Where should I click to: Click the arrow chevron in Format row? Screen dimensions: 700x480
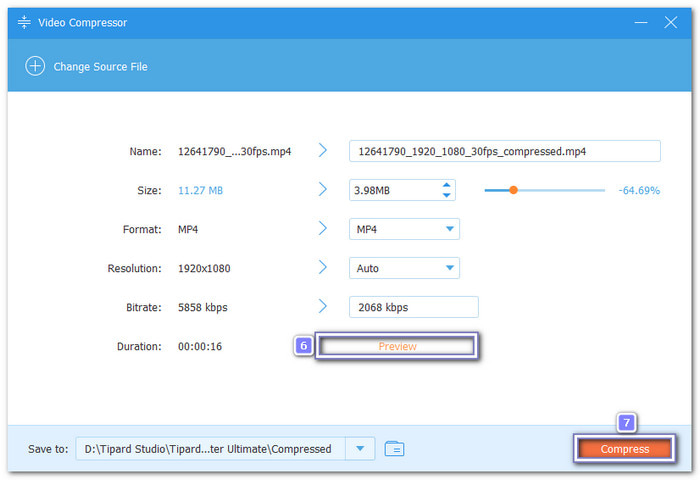click(322, 228)
